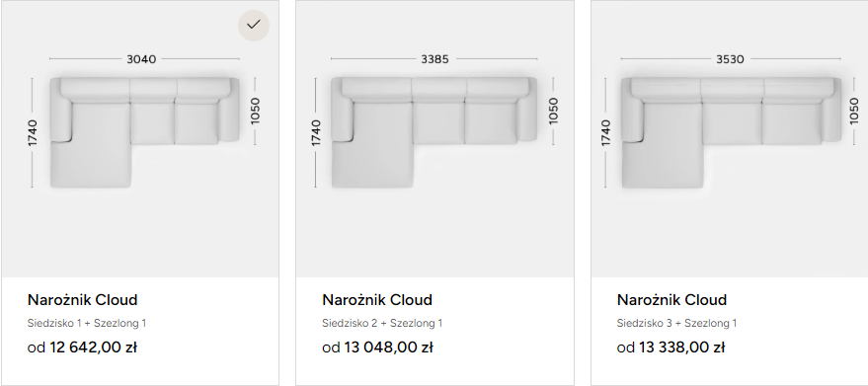
Task: Click the price od 13 338,00 zł
Action: tap(671, 347)
